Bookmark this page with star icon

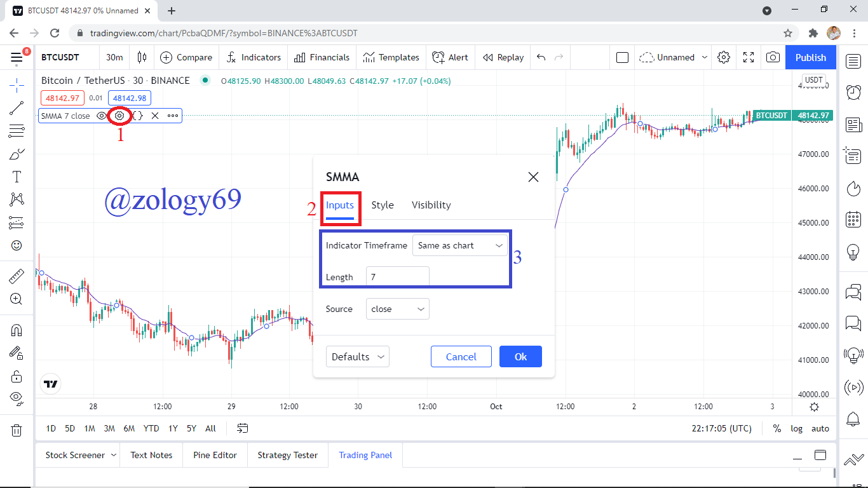pos(788,33)
